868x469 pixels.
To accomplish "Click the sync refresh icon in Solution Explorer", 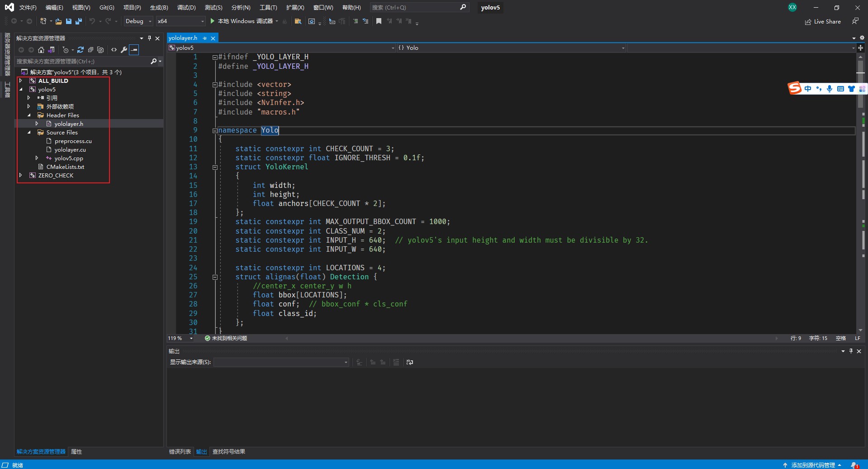I will pos(81,50).
